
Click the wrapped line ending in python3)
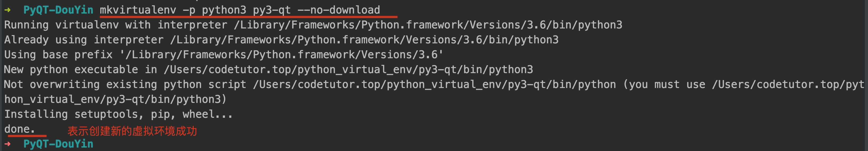point(115,99)
